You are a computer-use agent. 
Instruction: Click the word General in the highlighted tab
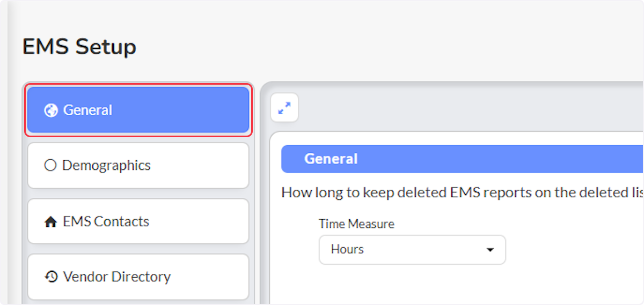point(87,110)
